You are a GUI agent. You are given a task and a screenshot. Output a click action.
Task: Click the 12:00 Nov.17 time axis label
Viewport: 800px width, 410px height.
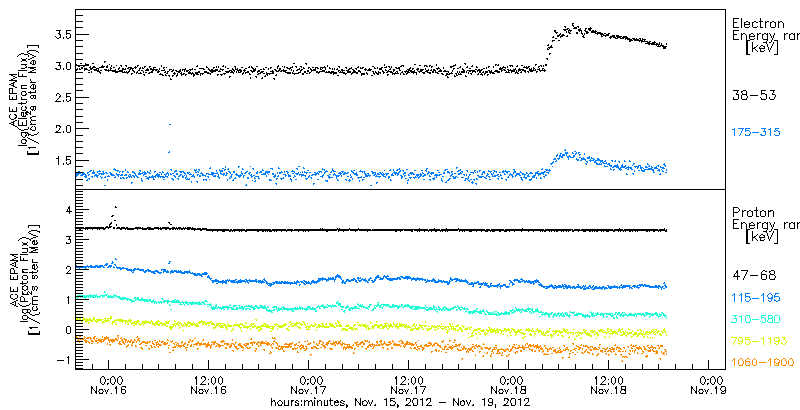pyautogui.click(x=409, y=386)
